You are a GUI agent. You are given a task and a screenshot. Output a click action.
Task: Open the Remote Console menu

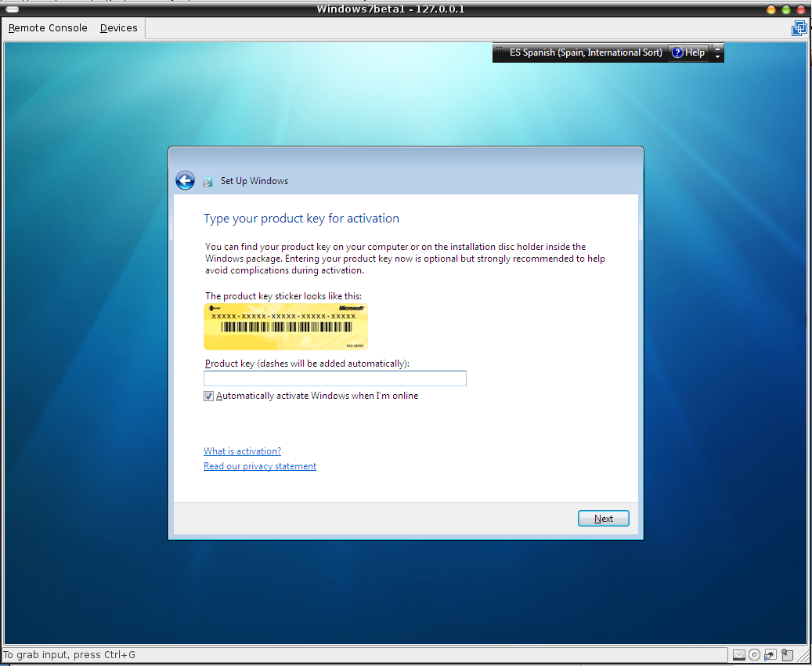pos(48,28)
